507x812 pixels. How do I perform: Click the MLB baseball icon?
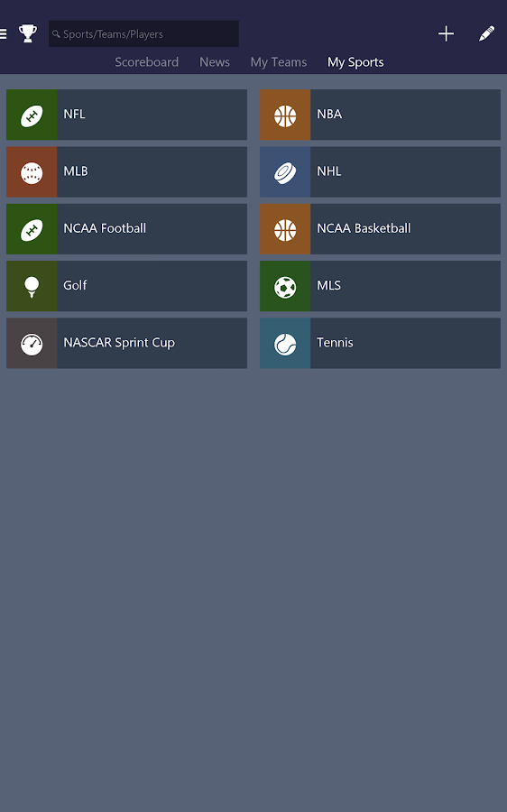pos(32,172)
